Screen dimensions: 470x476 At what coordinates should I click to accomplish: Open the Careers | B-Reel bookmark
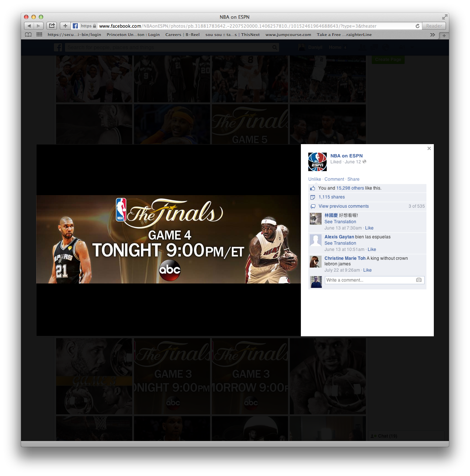tap(182, 35)
